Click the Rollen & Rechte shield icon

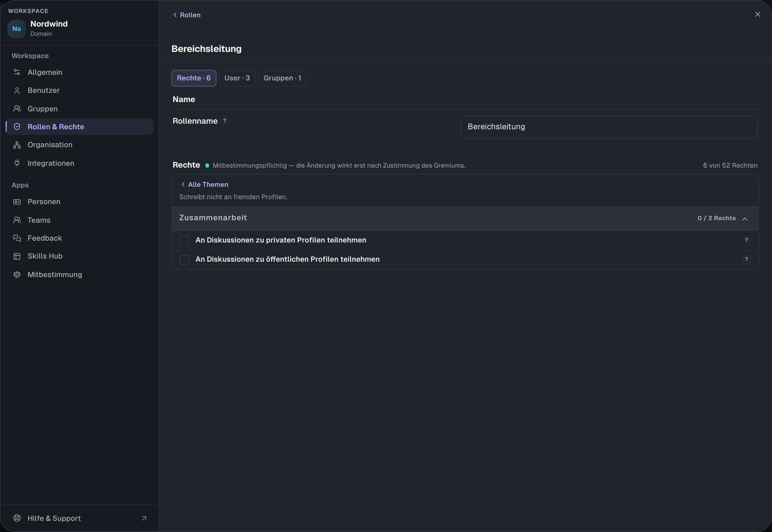click(17, 127)
